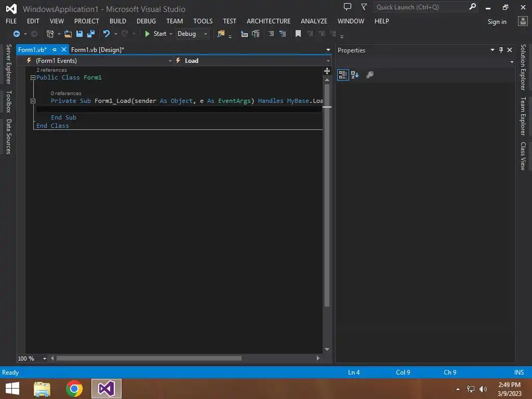Click the notifications filter funnel icon

364,7
